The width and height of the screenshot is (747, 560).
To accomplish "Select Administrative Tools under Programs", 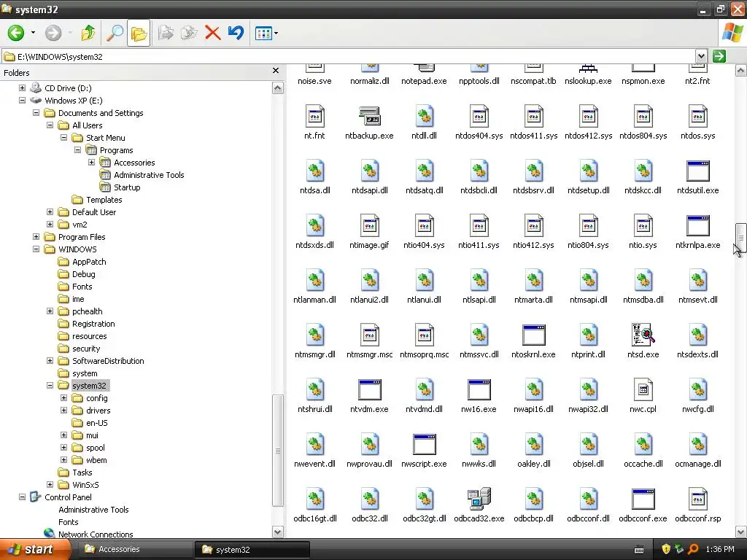I will pos(149,175).
